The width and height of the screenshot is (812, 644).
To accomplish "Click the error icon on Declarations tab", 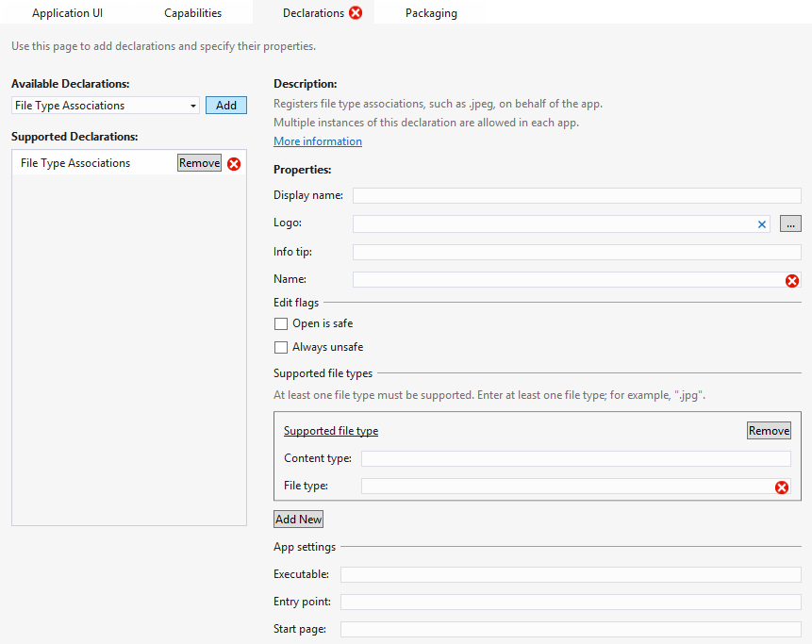I will tap(356, 13).
